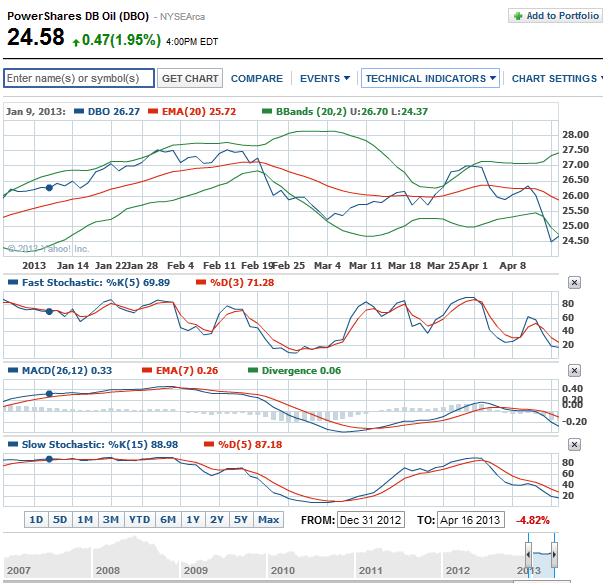
Task: Click the blue DBO legend color marker
Action: click(79, 111)
